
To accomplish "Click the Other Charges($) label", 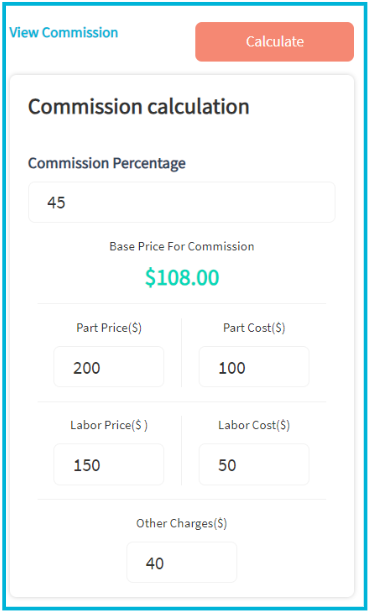I will coord(182,523).
